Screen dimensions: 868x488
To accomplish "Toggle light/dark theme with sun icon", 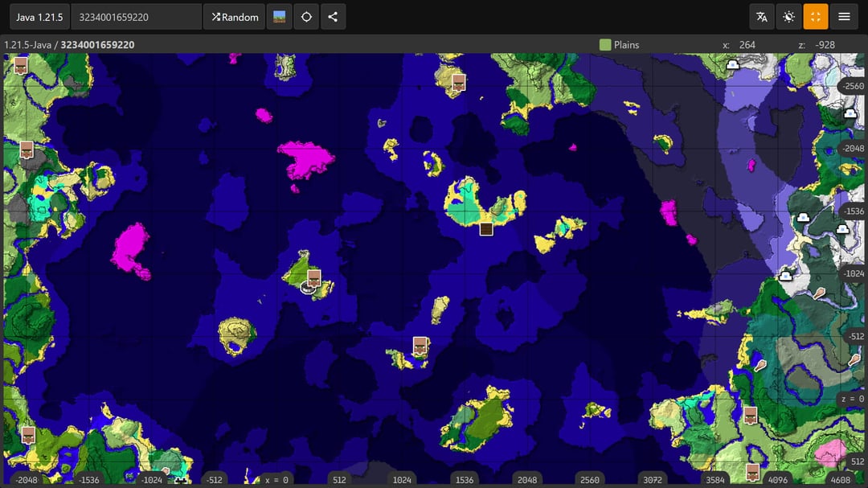I will point(789,17).
